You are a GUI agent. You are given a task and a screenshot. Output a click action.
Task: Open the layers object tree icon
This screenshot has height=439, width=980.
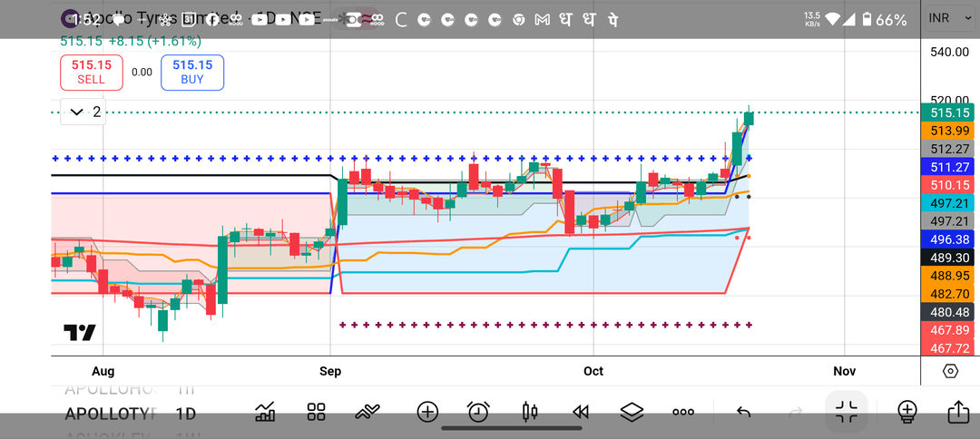pyautogui.click(x=632, y=413)
